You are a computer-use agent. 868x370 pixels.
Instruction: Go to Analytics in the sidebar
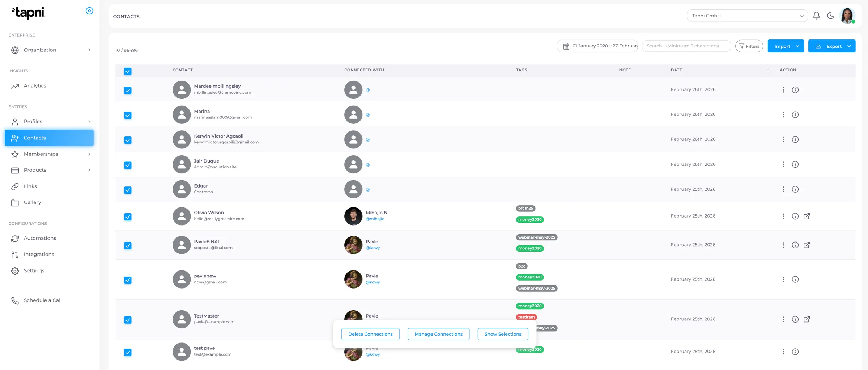(x=35, y=86)
